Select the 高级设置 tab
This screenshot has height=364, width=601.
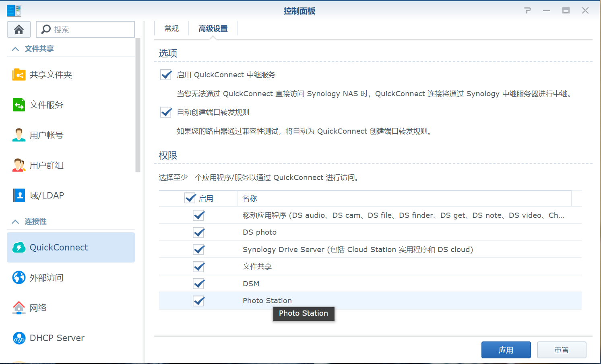point(213,29)
